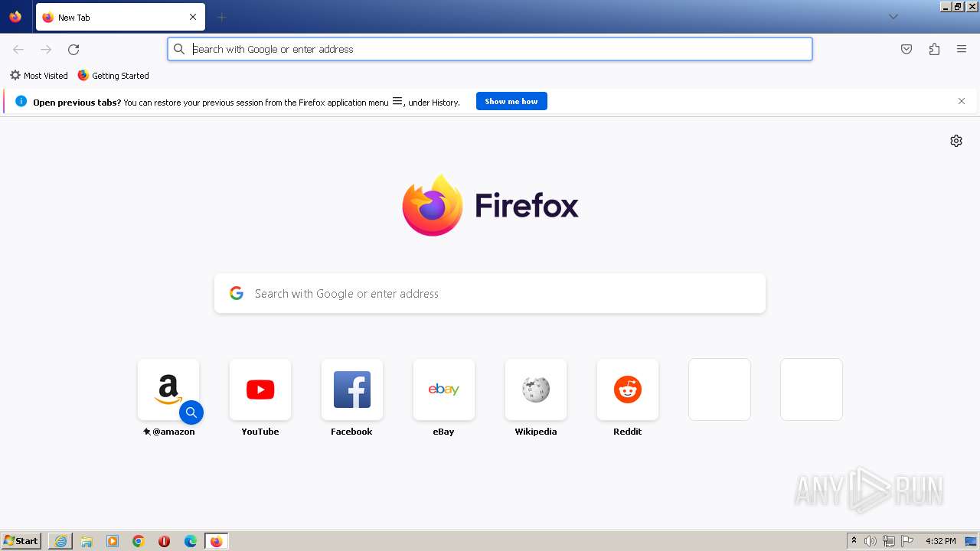
Task: Launch Opera from taskbar
Action: 164,541
